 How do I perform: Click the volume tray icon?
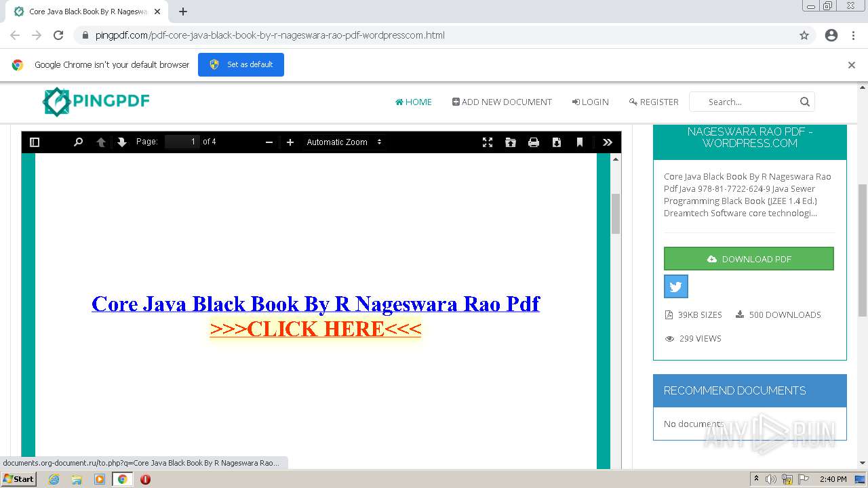[771, 479]
